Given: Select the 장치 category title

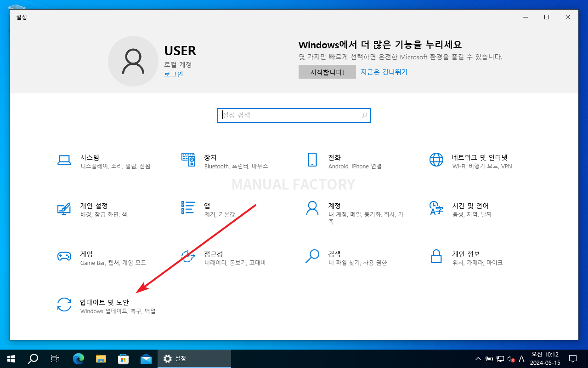Looking at the screenshot, I should (210, 157).
